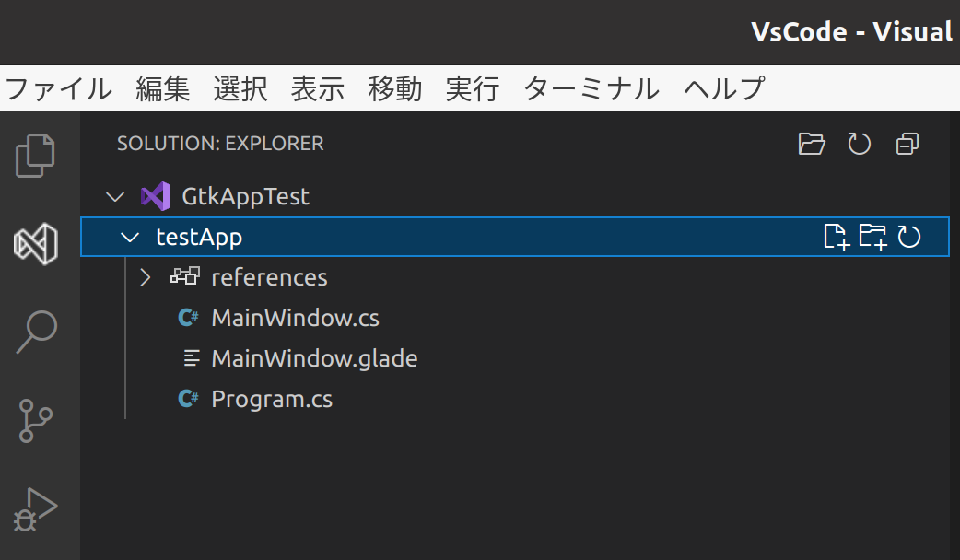
Task: Create a new folder in testApp project
Action: click(872, 237)
